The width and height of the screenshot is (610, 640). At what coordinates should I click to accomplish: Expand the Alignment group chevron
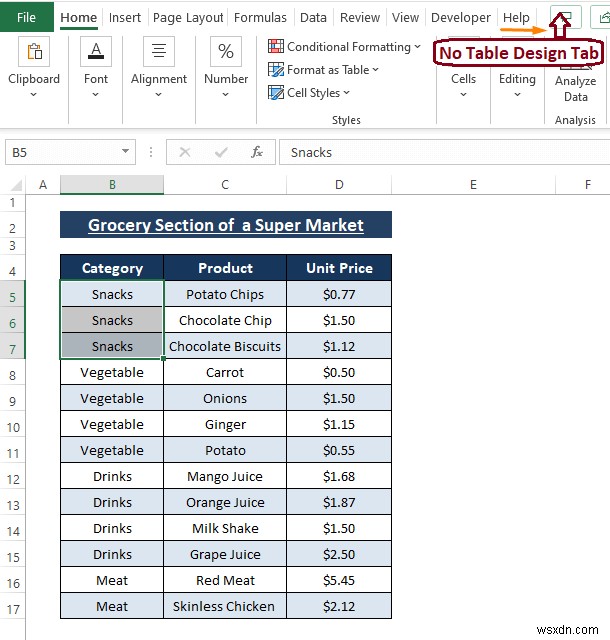(x=158, y=95)
